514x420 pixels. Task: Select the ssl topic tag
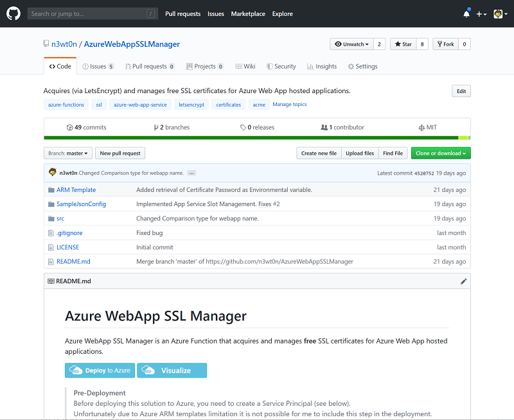click(x=99, y=105)
